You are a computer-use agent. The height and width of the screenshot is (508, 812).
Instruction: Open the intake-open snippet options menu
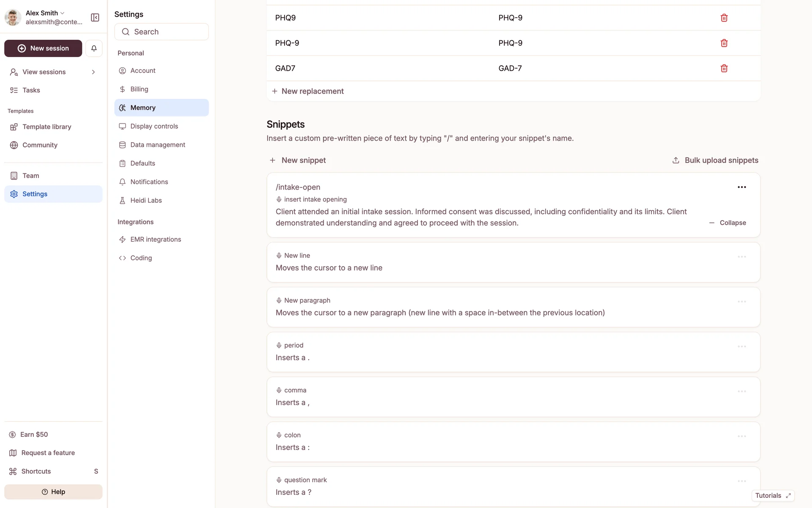tap(741, 187)
